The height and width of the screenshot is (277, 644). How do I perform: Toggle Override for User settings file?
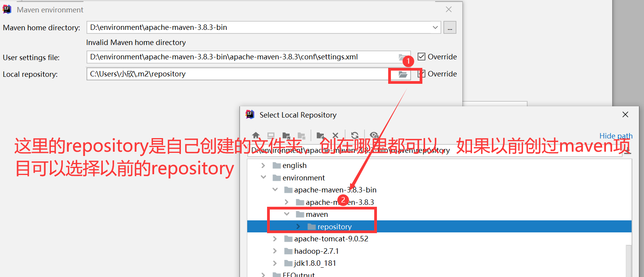point(422,57)
